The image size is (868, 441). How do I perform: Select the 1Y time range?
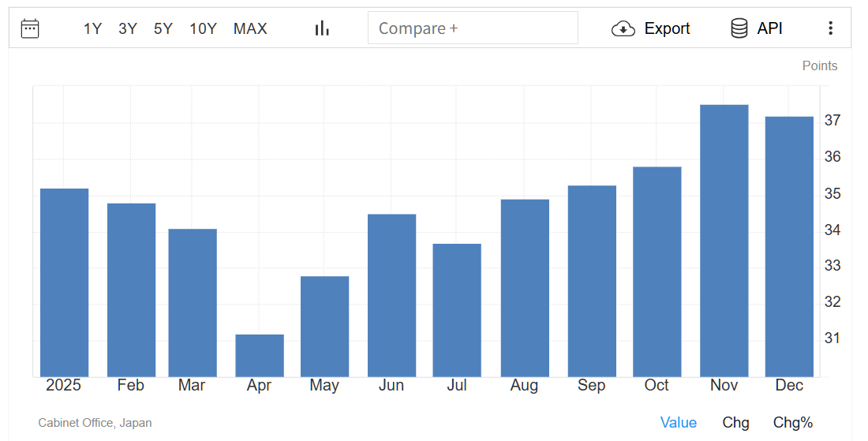point(92,28)
